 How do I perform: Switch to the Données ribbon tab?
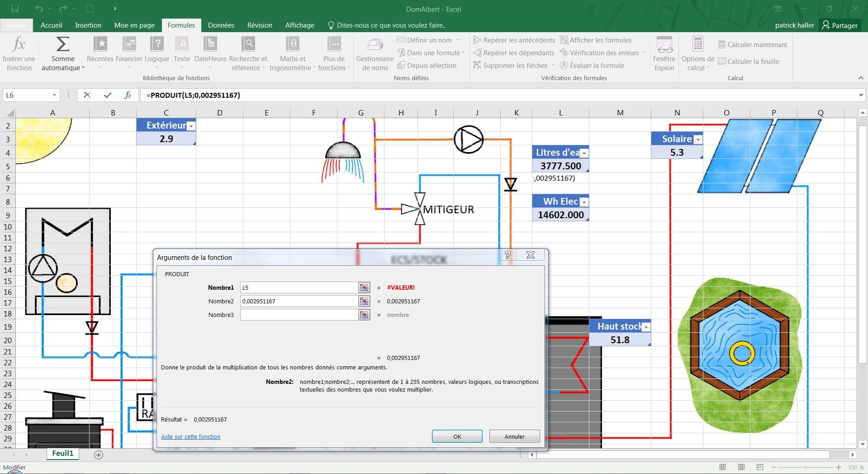click(x=221, y=25)
